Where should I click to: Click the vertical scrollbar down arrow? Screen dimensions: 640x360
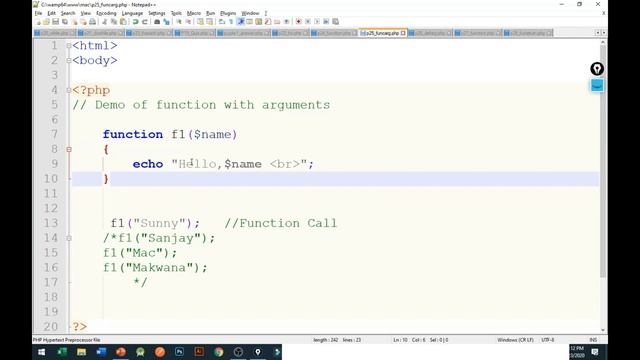(x=603, y=330)
